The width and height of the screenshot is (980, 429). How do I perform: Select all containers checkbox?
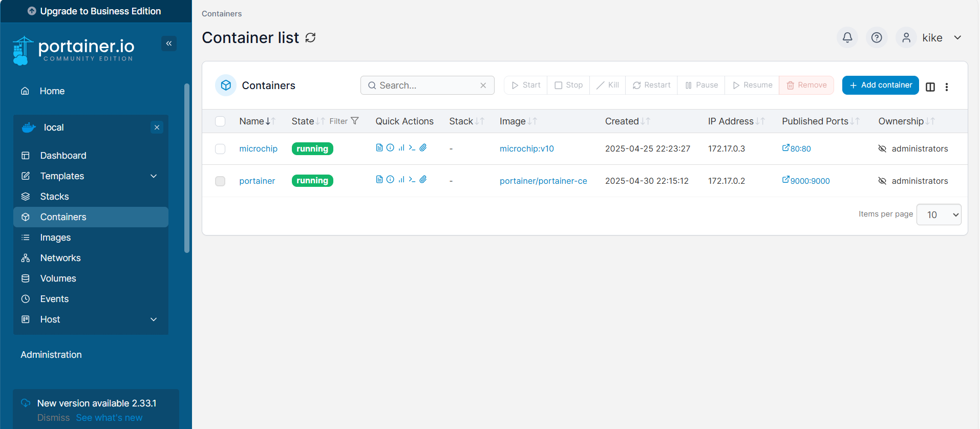point(220,121)
